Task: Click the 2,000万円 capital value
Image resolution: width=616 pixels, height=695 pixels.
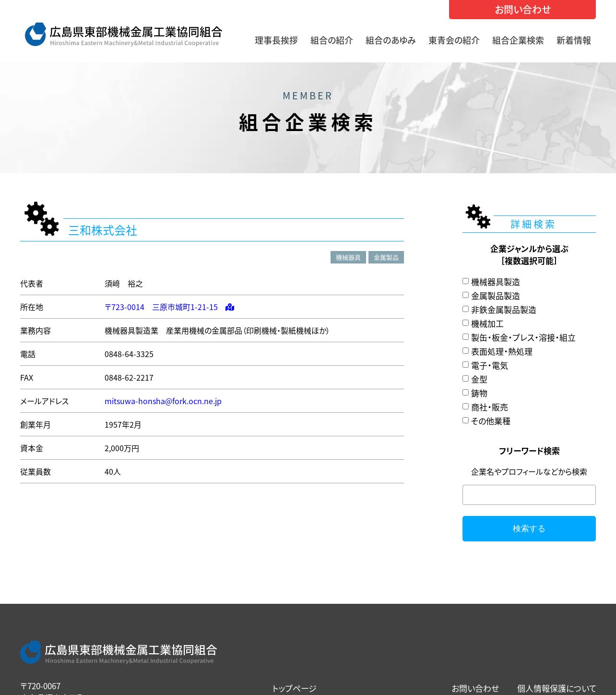Action: pyautogui.click(x=122, y=448)
